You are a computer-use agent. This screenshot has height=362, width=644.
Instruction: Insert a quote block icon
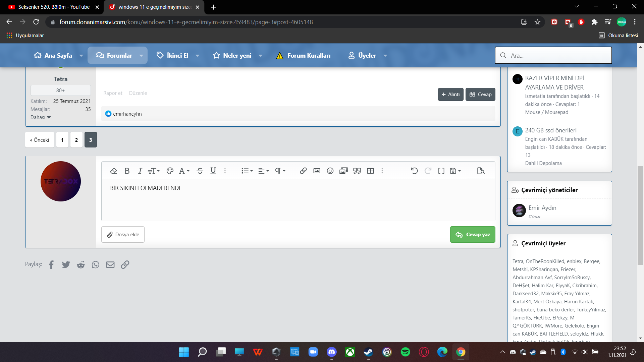tap(357, 171)
